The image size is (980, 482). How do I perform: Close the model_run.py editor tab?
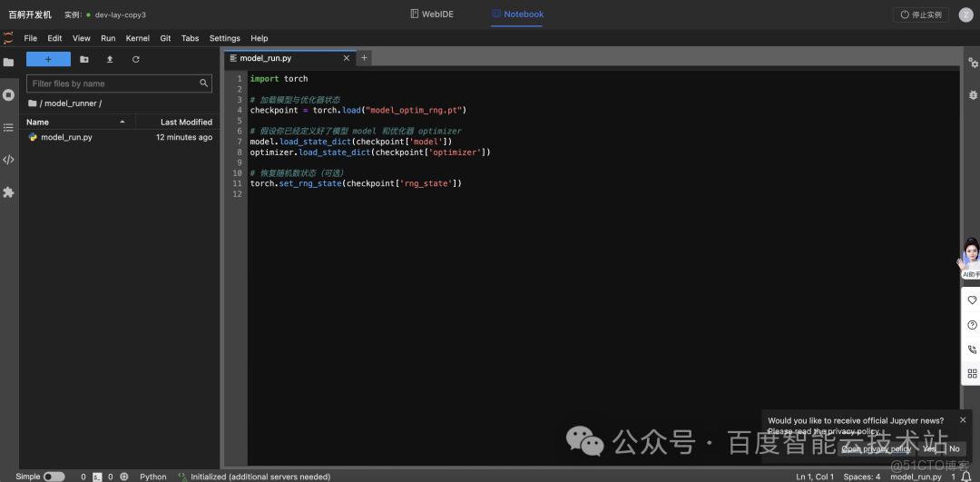click(346, 58)
